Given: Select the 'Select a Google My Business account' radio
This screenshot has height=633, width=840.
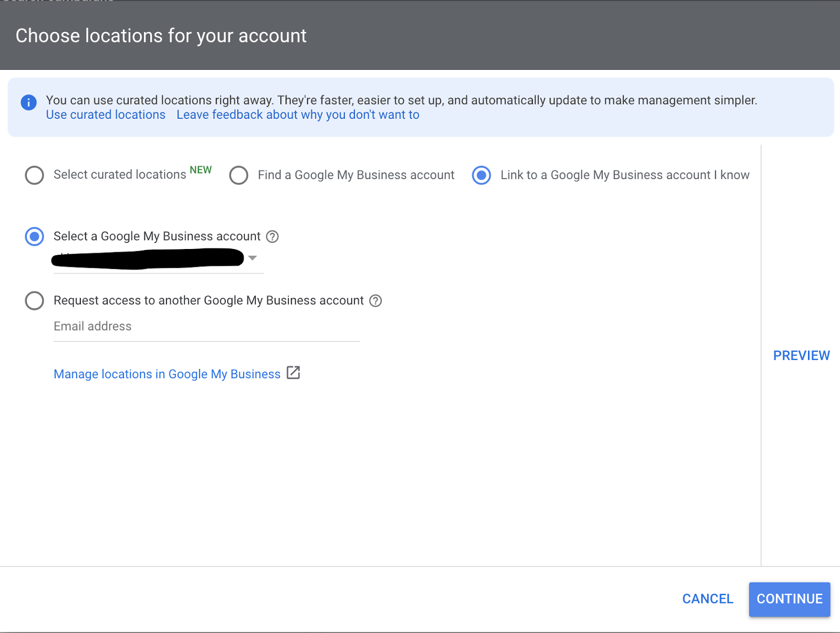Looking at the screenshot, I should [35, 236].
